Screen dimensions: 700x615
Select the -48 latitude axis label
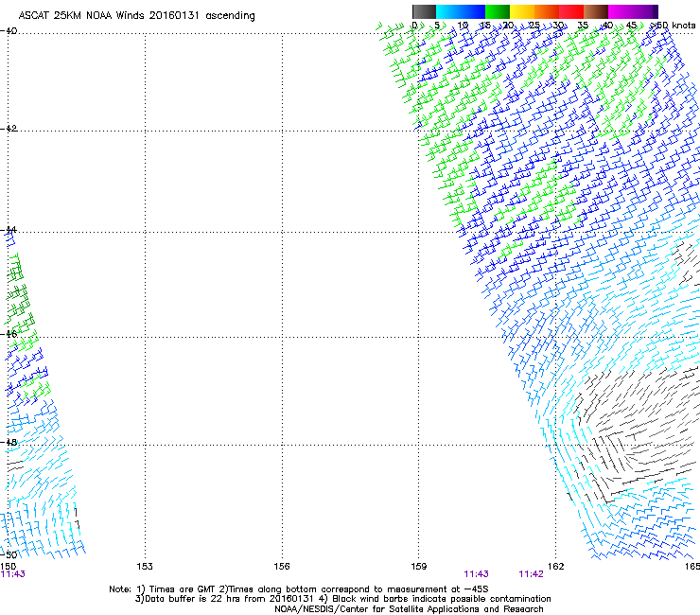coord(9,442)
